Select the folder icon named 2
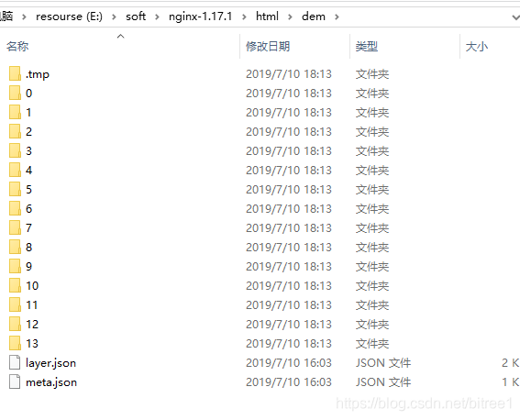Image resolution: width=520 pixels, height=420 pixels. click(15, 131)
